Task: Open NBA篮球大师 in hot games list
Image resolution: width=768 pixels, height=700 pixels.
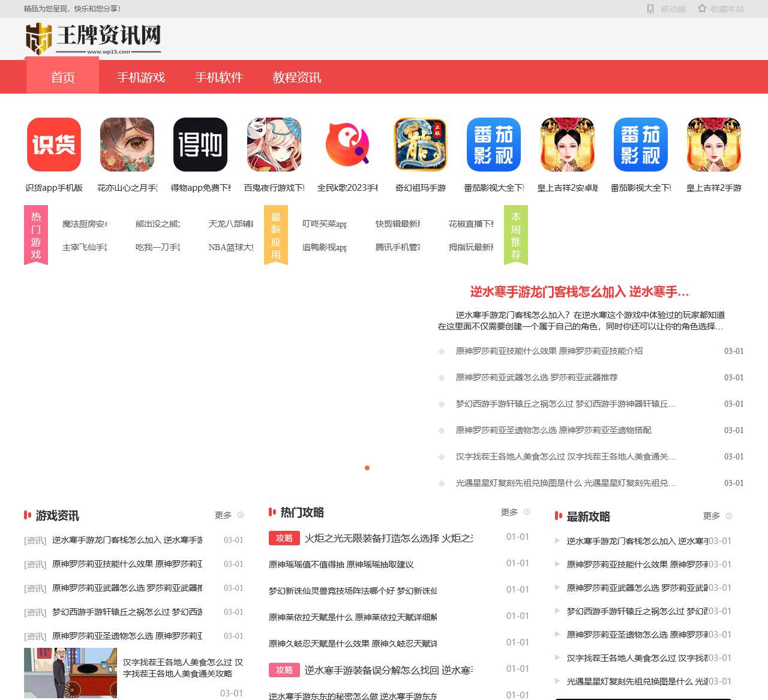Action: pyautogui.click(x=231, y=247)
